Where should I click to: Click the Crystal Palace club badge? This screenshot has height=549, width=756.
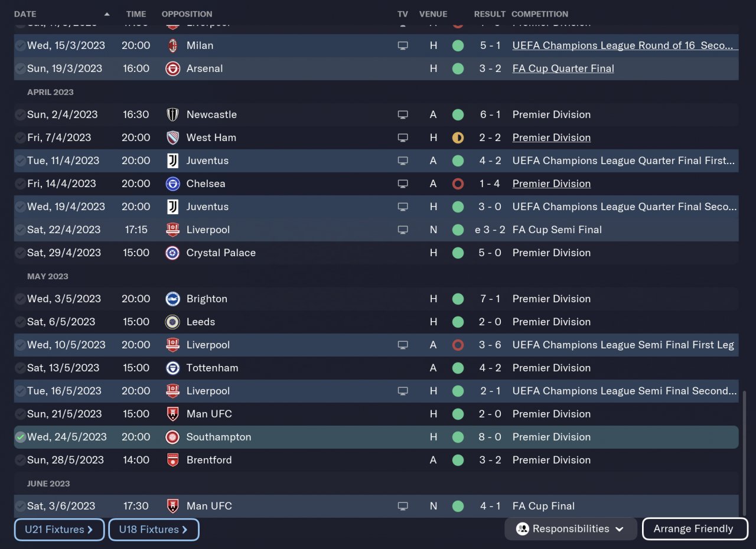click(172, 253)
